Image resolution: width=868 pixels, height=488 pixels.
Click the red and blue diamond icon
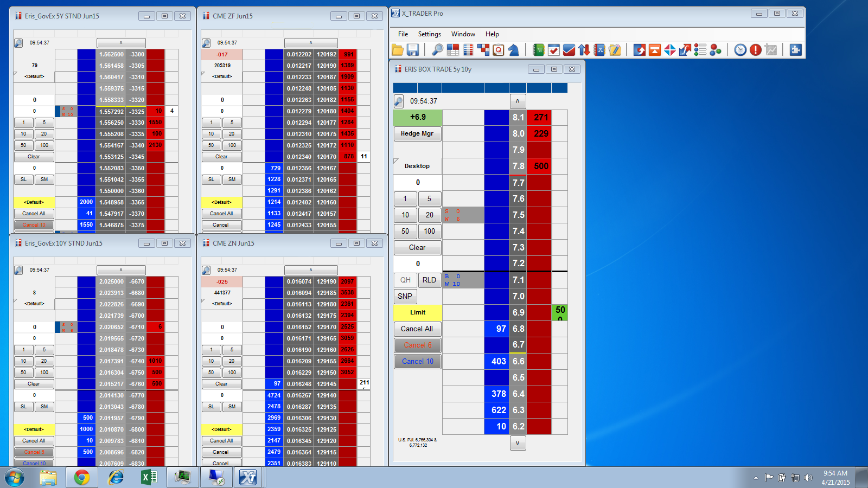670,50
